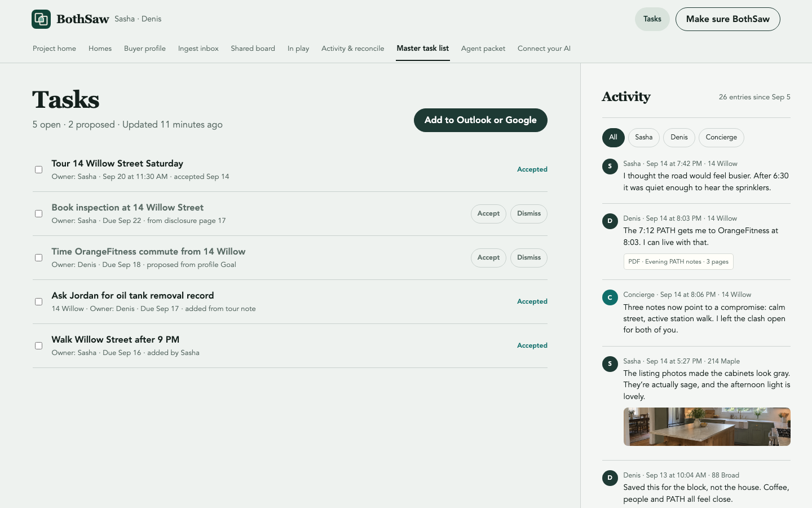Filter activity to Denis's entries
The width and height of the screenshot is (812, 508).
click(679, 138)
